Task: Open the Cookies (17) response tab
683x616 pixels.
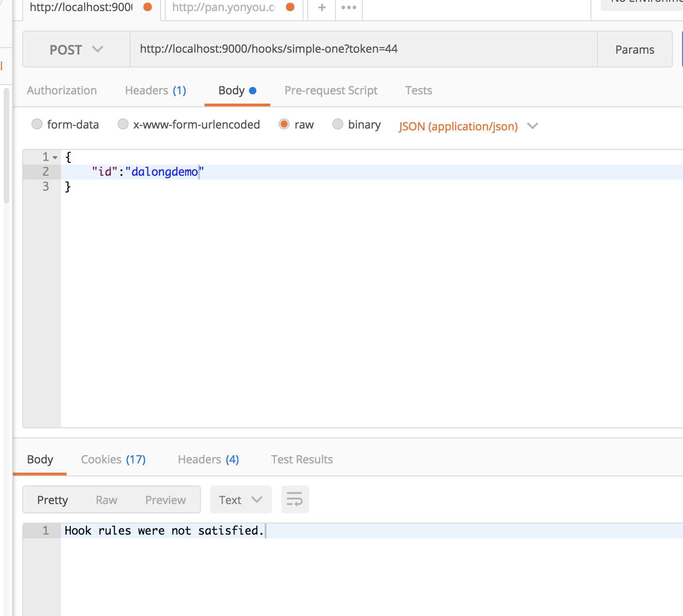Action: click(113, 460)
